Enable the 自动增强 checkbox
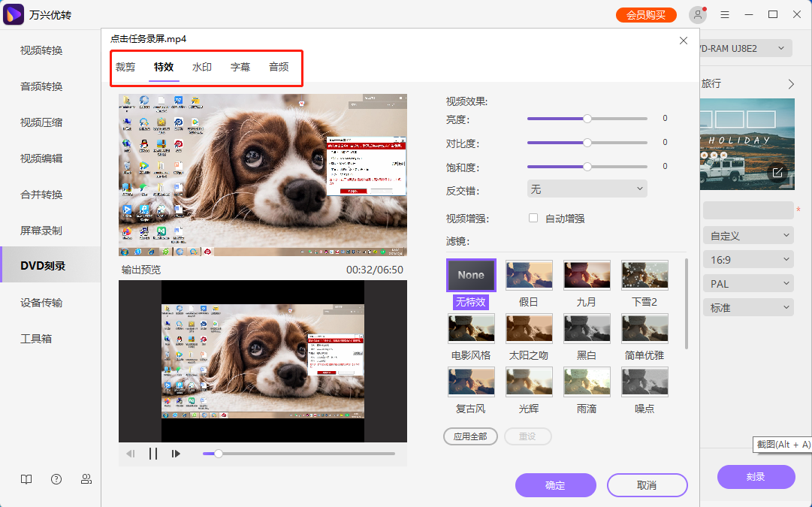The width and height of the screenshot is (812, 507). point(533,219)
